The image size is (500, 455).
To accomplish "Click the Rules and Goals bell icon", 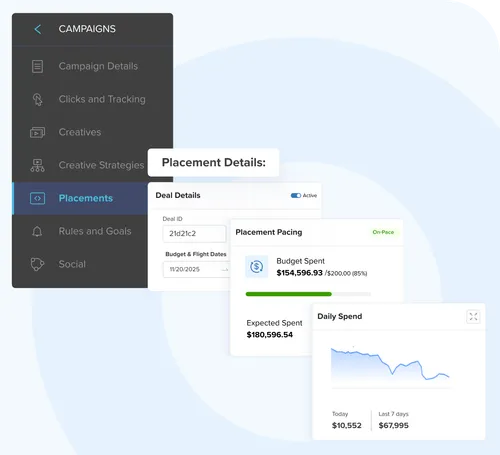I will pos(37,231).
